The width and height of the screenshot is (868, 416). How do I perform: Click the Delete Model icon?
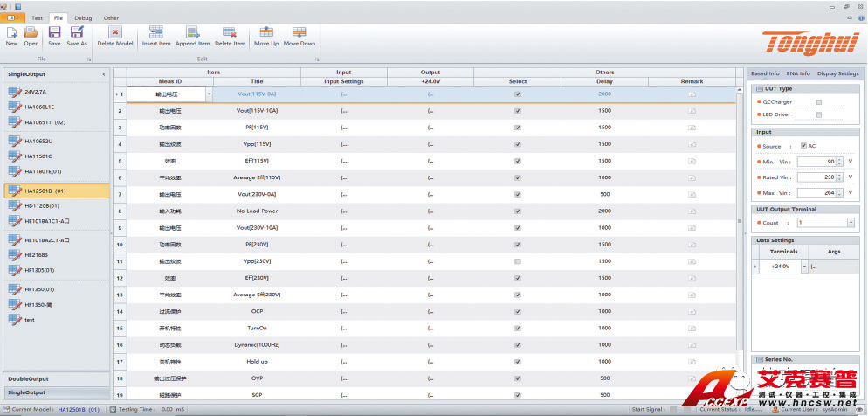click(x=115, y=31)
